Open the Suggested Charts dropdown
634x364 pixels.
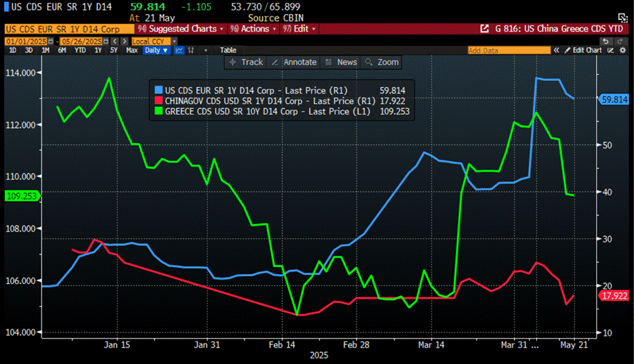pos(181,29)
